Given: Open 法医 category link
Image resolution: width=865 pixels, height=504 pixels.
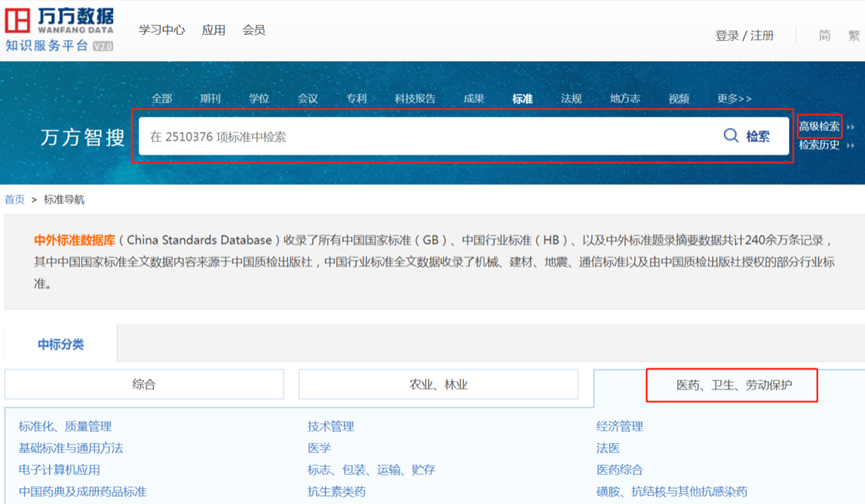Looking at the screenshot, I should [608, 448].
